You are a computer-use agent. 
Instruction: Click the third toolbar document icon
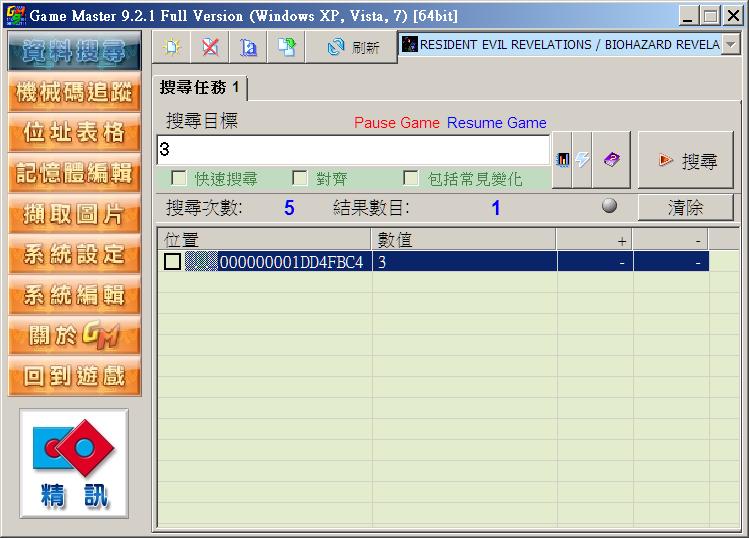[248, 46]
